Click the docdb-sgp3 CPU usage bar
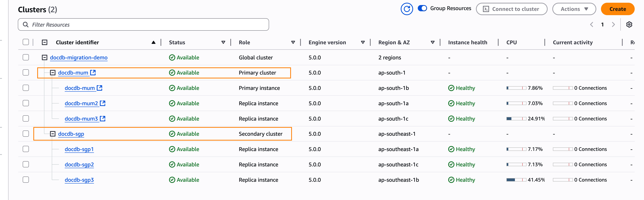 coord(516,180)
